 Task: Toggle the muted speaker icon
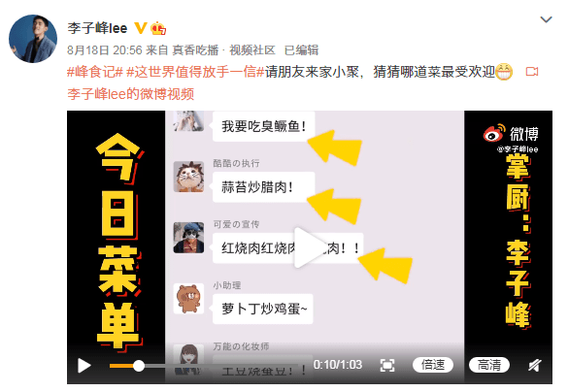(535, 365)
